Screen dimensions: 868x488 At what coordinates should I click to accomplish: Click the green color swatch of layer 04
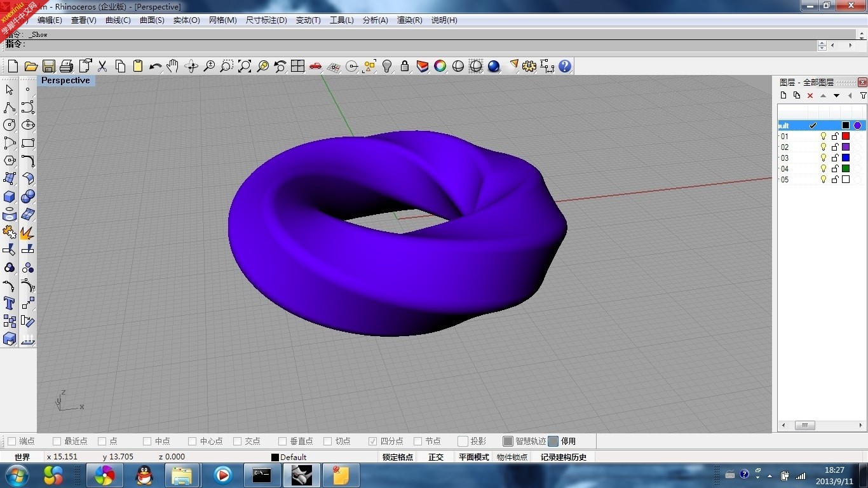[846, 168]
